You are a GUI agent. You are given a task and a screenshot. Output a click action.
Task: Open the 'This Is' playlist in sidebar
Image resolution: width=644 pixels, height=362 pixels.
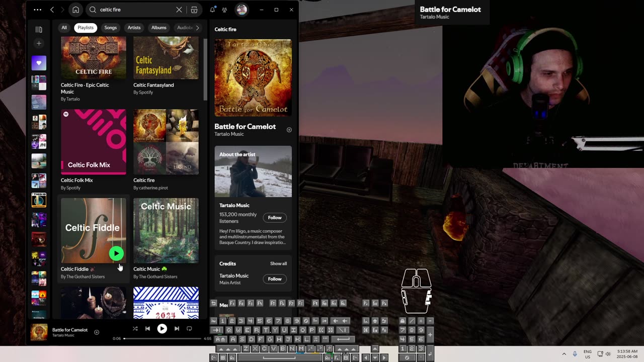[x=39, y=200]
